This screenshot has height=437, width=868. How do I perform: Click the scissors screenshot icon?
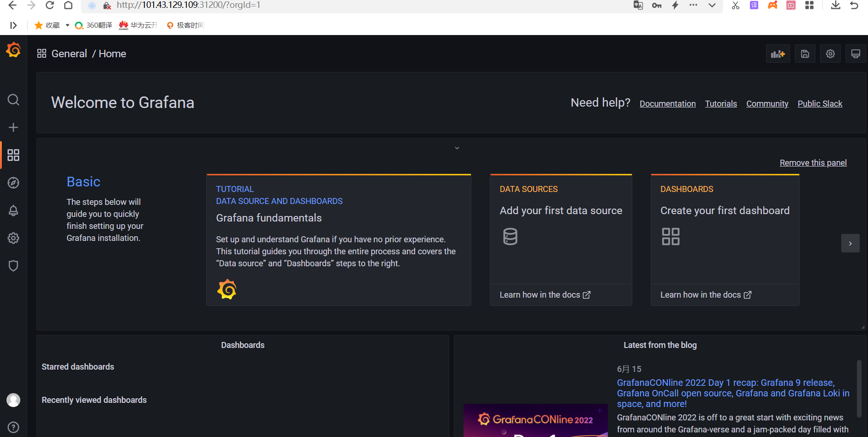735,5
